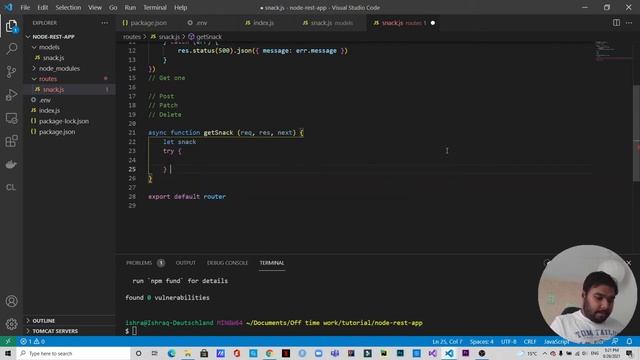The image size is (640, 360).
Task: Open File Explorer from the taskbar
Action: tap(188, 353)
